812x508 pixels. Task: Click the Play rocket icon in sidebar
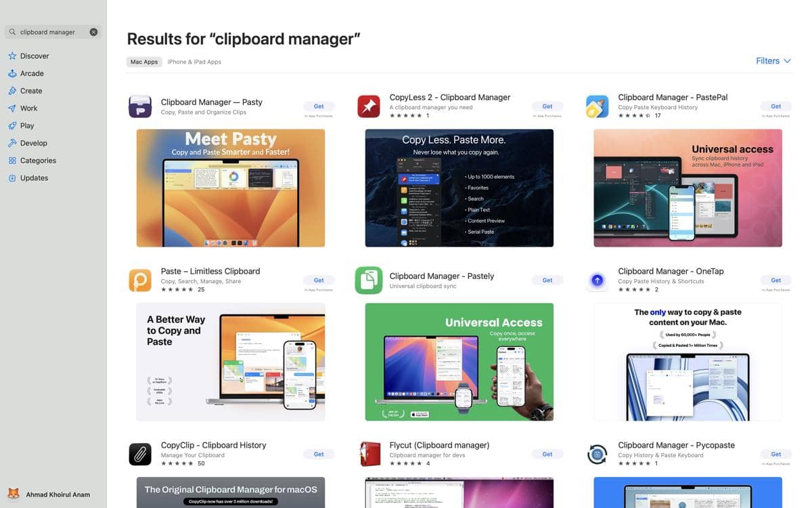[12, 125]
